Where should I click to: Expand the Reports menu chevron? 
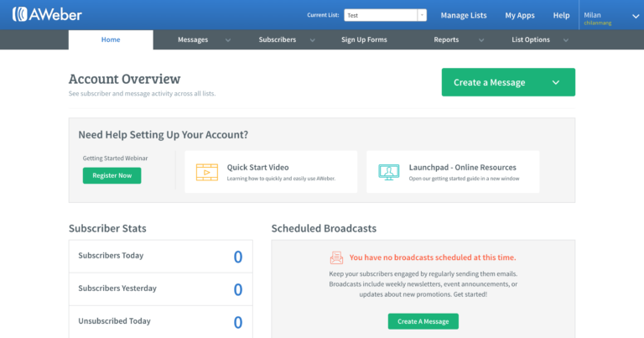click(481, 40)
